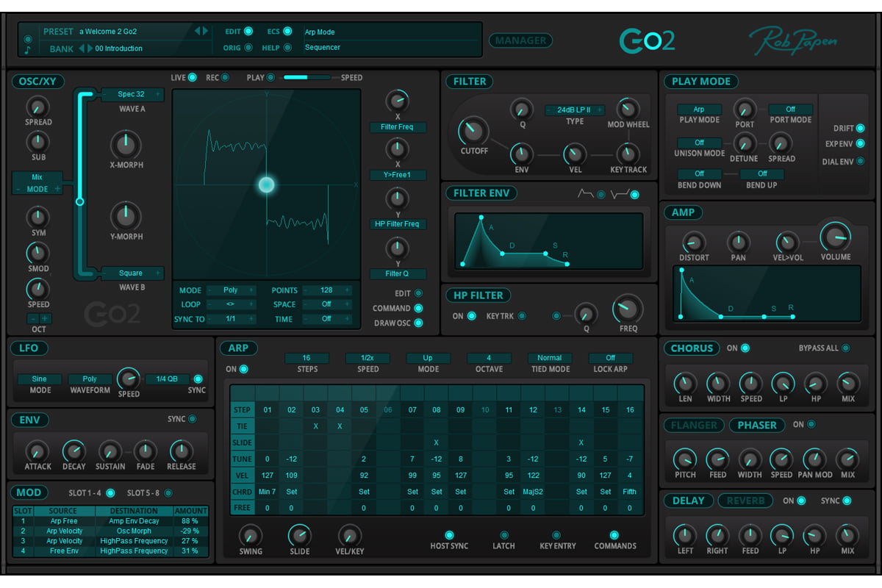This screenshot has width=882, height=588.
Task: Click the Arp Swing knob
Action: point(251,536)
